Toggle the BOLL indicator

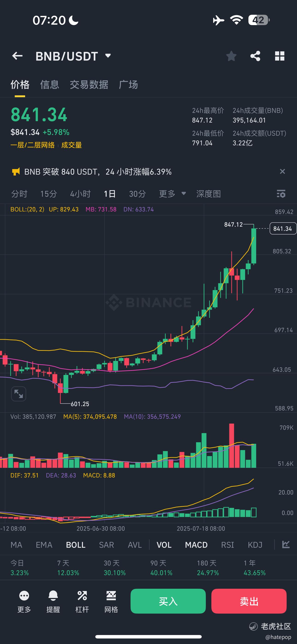click(x=76, y=545)
